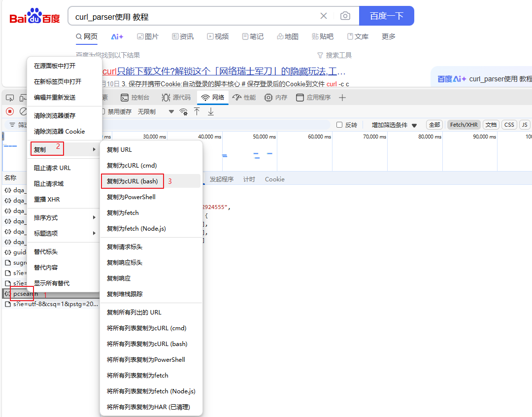Expand the 排序方式 submenu
This screenshot has width=532, height=417.
tap(64, 218)
